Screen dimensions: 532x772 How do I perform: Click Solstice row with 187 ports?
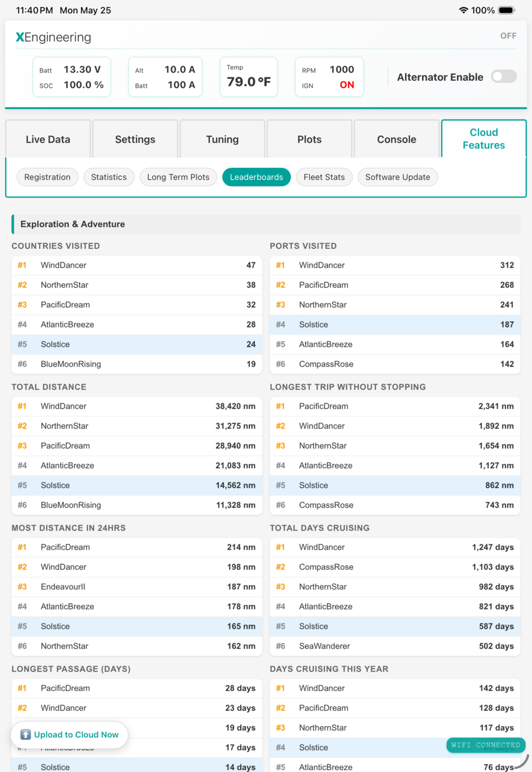click(395, 325)
